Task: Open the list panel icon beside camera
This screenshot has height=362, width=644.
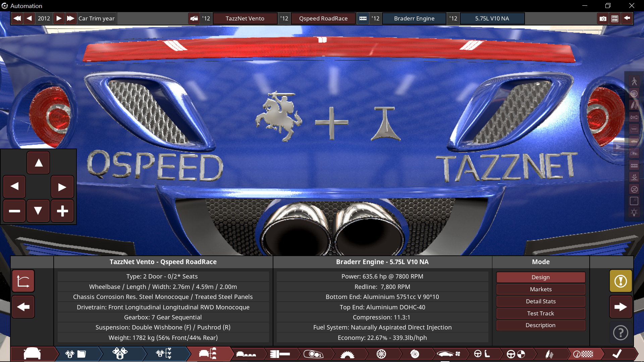Action: coord(615,18)
